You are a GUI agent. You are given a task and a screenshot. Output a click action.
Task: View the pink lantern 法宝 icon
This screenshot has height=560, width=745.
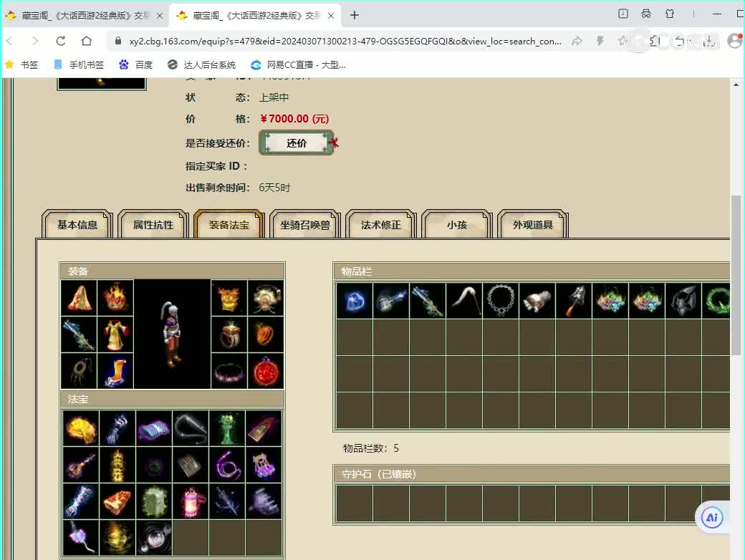click(x=191, y=501)
